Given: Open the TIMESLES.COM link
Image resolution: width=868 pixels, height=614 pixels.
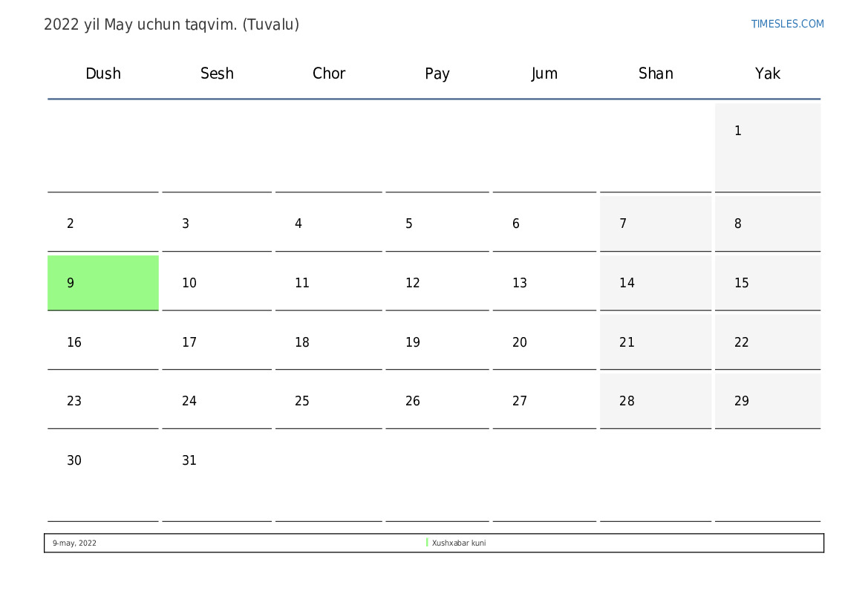Looking at the screenshot, I should click(x=787, y=24).
